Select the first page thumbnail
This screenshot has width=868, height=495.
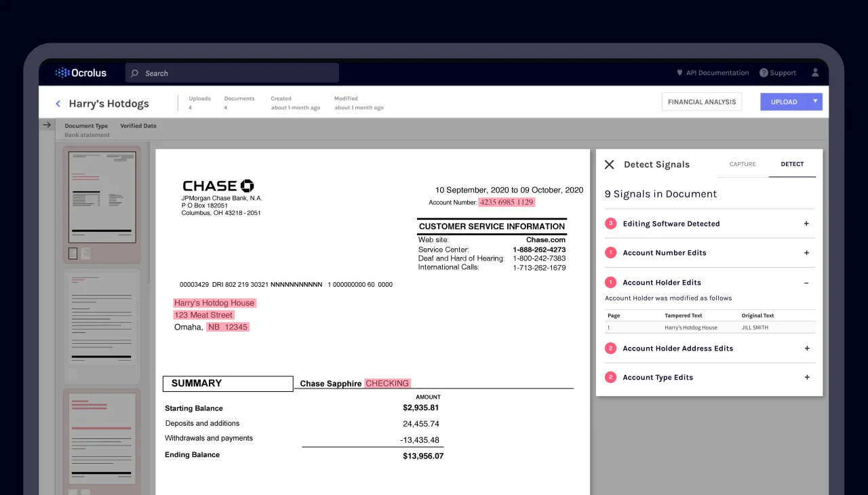(x=102, y=197)
